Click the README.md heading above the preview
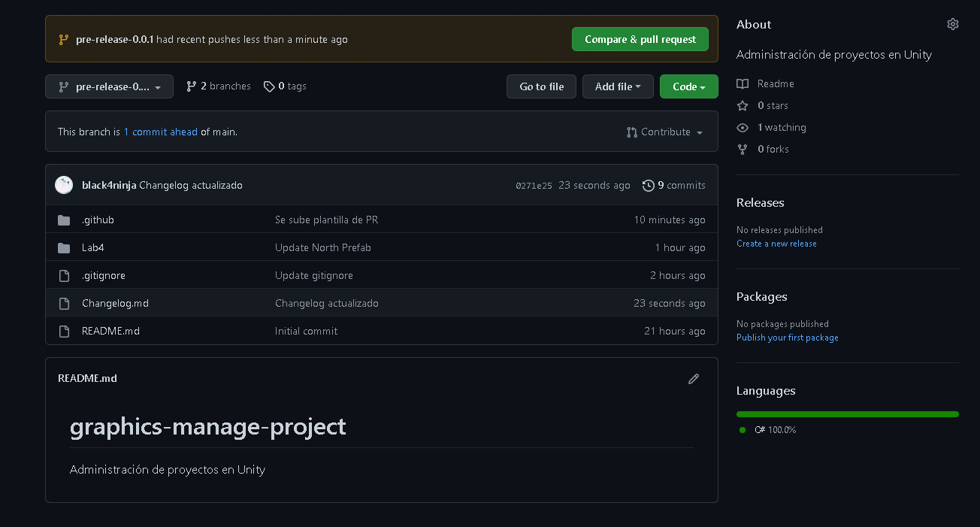This screenshot has height=527, width=980. click(87, 379)
